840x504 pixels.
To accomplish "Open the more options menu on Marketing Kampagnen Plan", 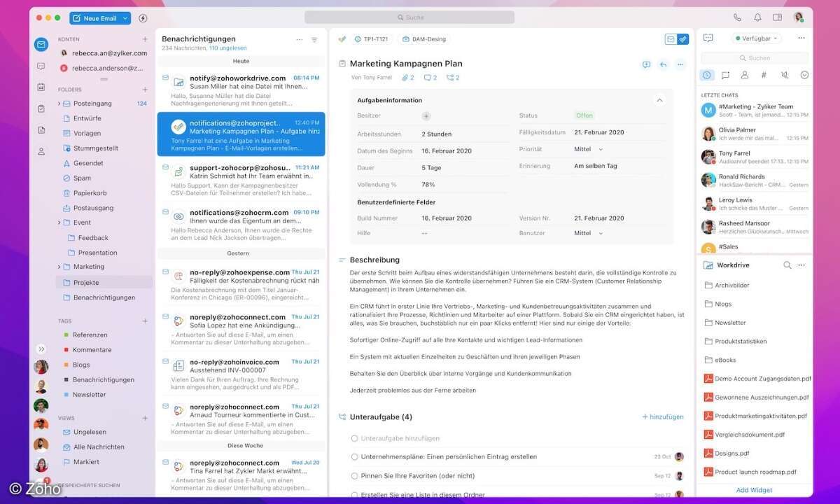I will 681,64.
